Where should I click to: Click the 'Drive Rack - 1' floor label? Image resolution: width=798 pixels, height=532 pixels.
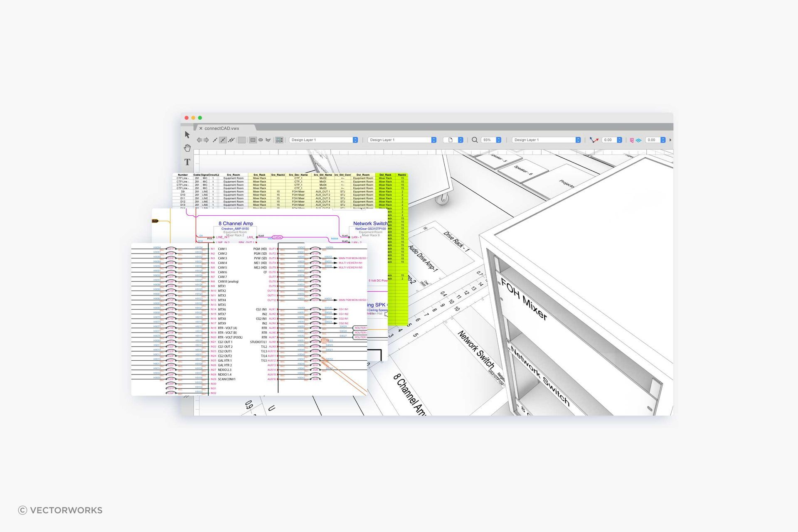click(x=456, y=241)
